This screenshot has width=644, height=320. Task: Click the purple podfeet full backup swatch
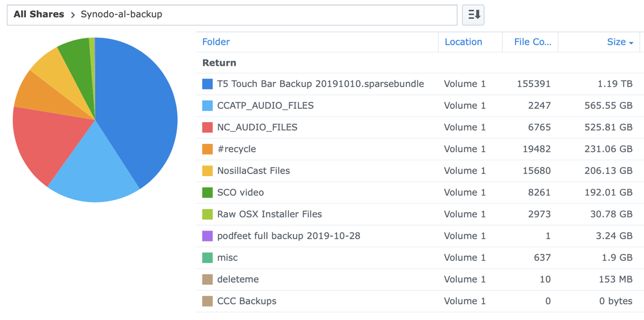(x=207, y=236)
